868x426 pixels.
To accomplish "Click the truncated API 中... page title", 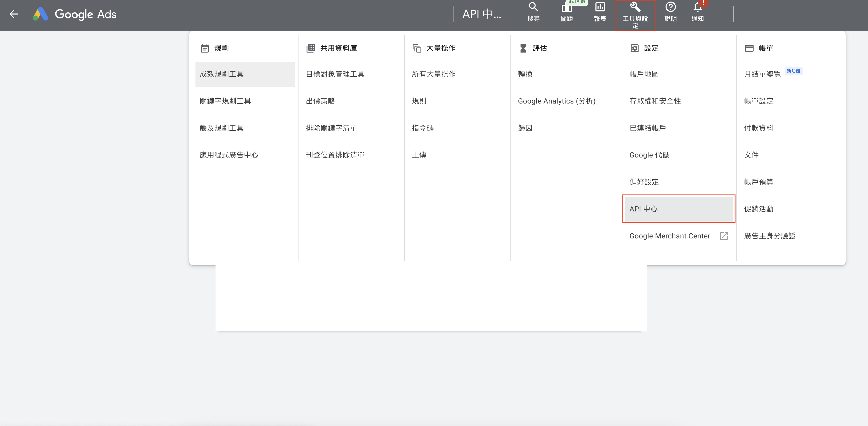I will (481, 14).
